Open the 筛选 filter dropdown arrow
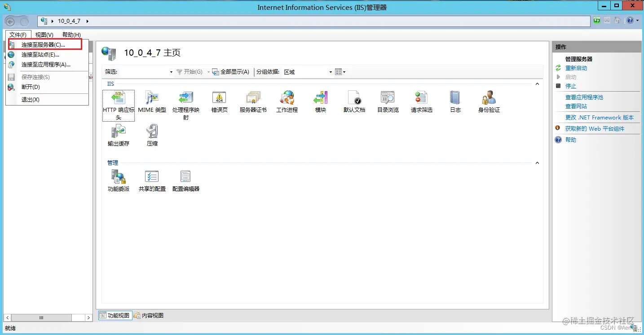The height and width of the screenshot is (335, 644). pos(171,72)
